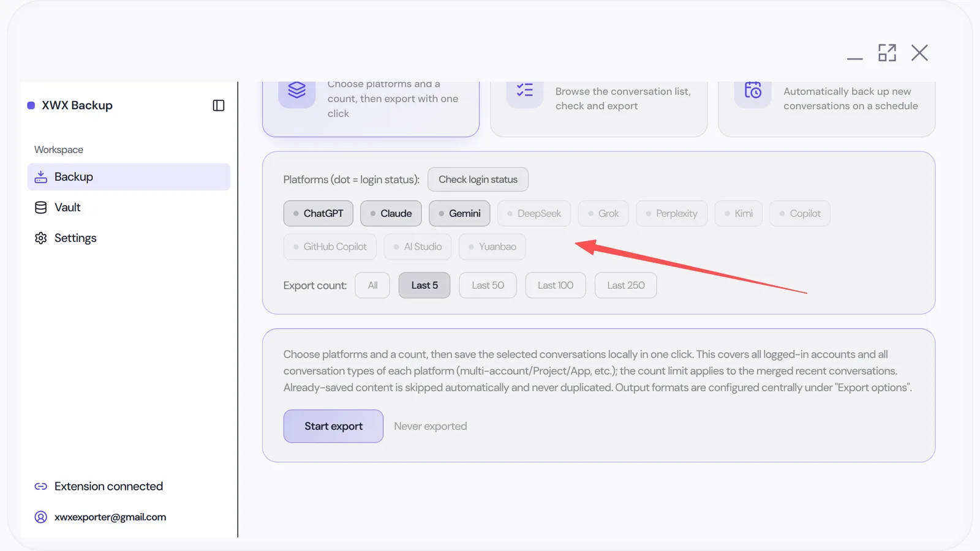Toggle the Kimi platform
Viewport: 980px width, 551px height.
(x=739, y=214)
